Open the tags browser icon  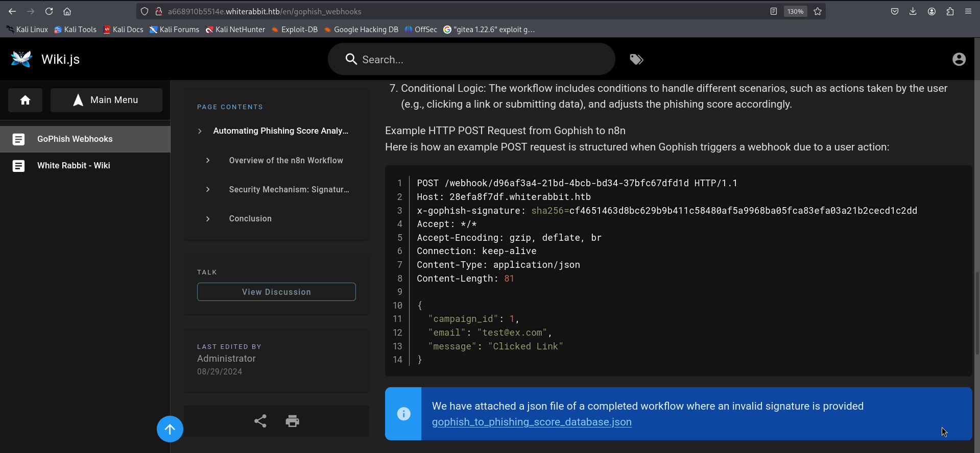(x=636, y=60)
